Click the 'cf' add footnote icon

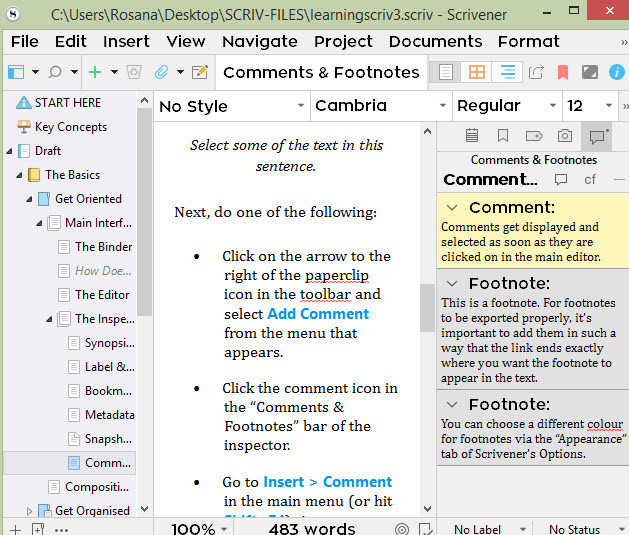[x=590, y=180]
